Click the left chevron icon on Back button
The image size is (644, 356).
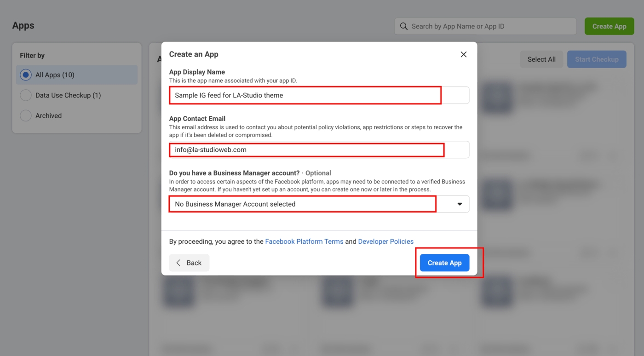coord(178,263)
